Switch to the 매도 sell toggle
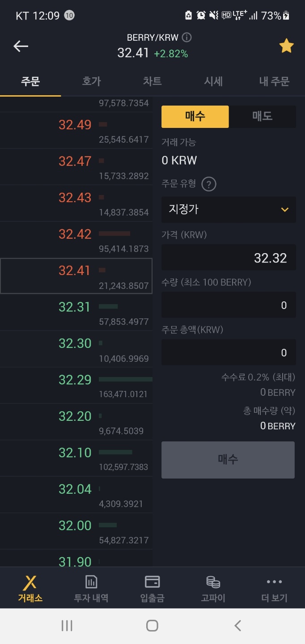 [263, 117]
